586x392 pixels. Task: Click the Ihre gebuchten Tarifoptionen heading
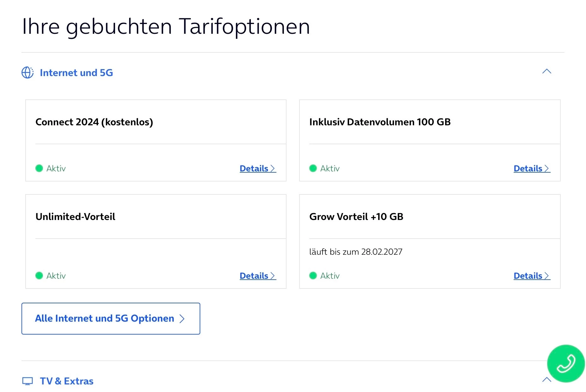click(x=166, y=26)
